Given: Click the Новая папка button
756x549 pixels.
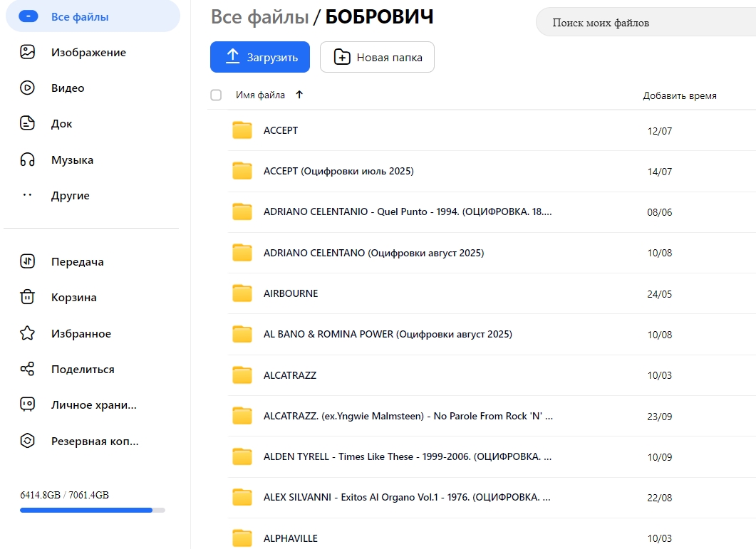Looking at the screenshot, I should coord(377,57).
